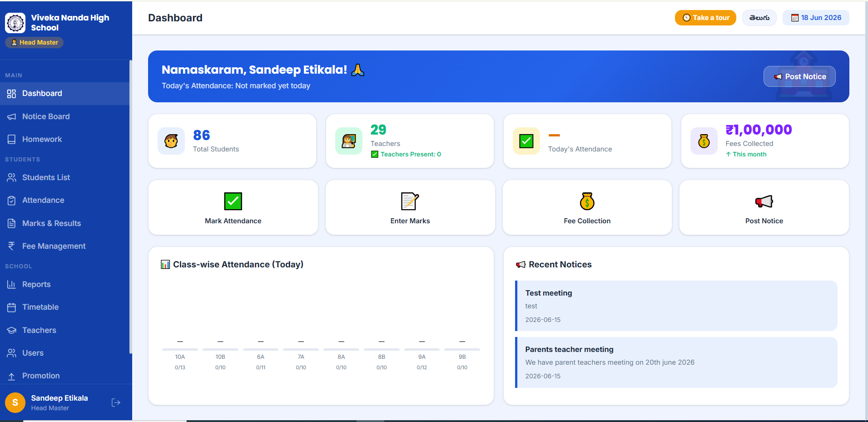The height and width of the screenshot is (422, 868).
Task: Click money bag icon above Fee Collection
Action: [x=587, y=201]
